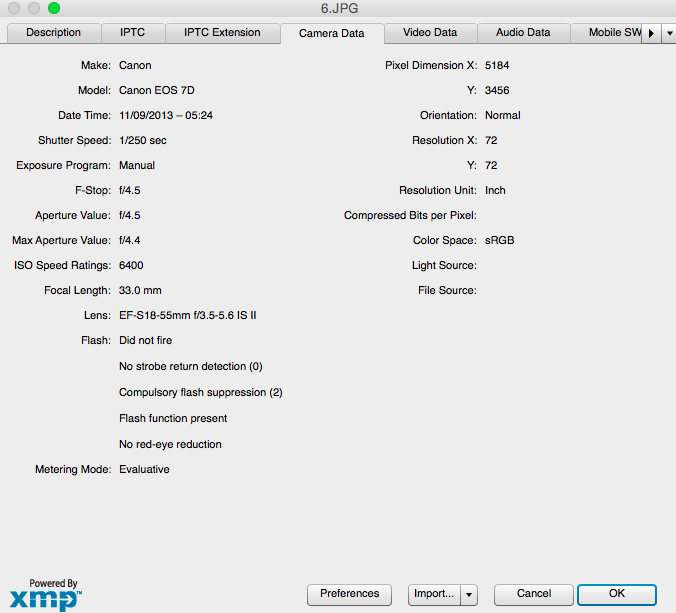Screen dimensions: 676x613
Task: Go to the Video Data tab
Action: [x=430, y=33]
